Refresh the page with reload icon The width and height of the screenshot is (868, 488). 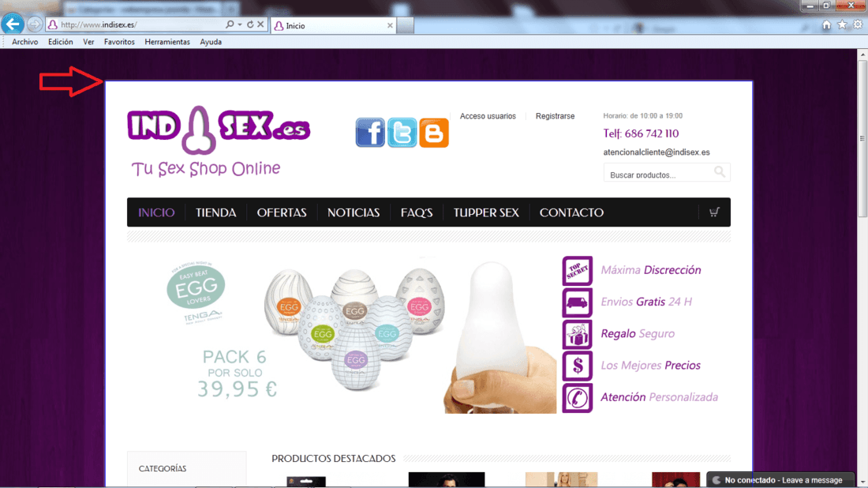click(250, 24)
